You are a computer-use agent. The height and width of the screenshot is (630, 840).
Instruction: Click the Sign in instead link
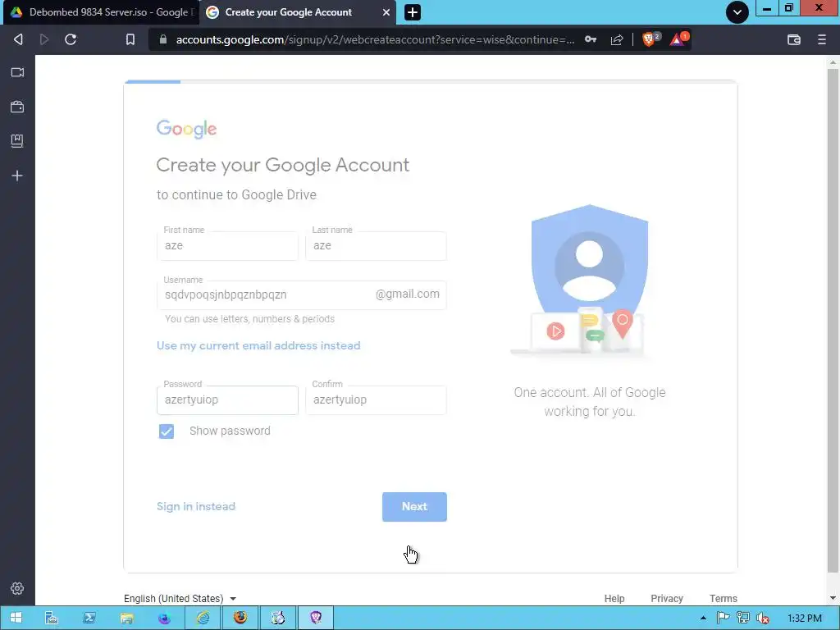click(195, 506)
